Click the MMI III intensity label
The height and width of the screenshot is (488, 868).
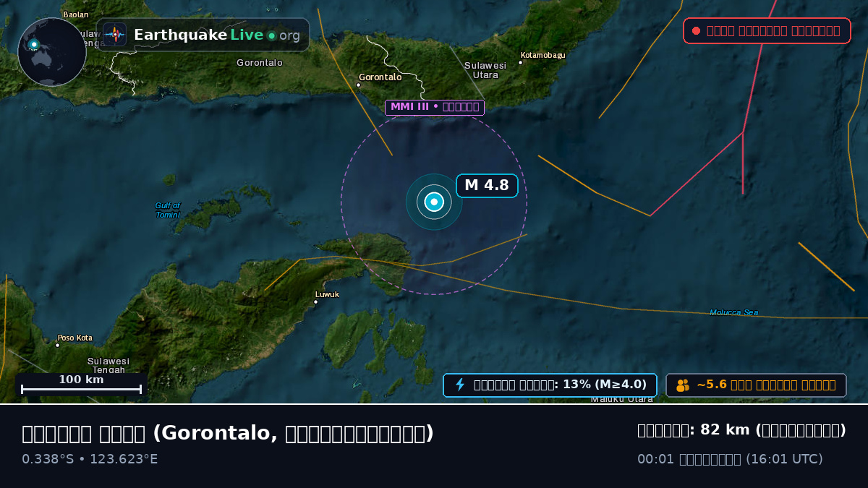435,107
